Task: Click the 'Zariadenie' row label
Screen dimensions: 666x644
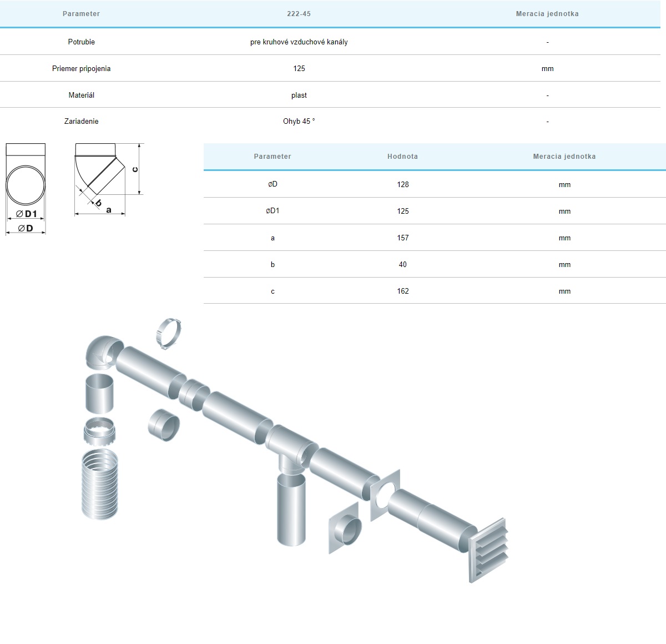Action: click(82, 122)
